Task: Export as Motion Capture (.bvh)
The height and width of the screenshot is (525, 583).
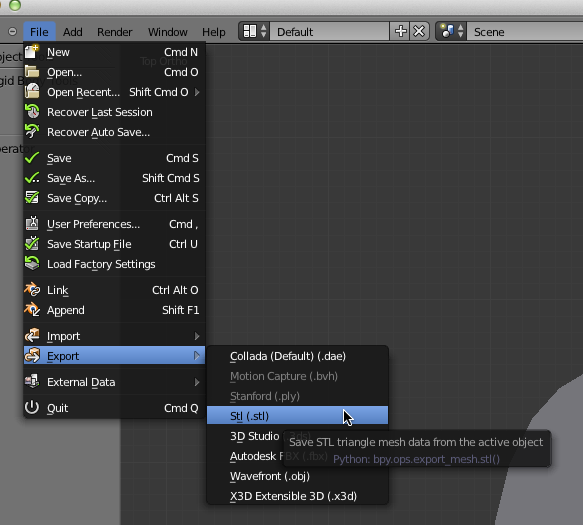Action: click(x=297, y=376)
